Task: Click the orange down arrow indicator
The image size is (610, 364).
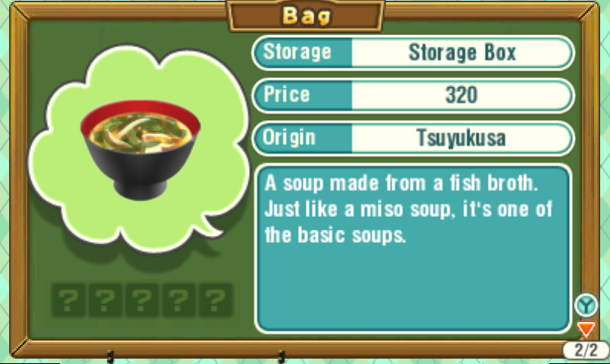Action: click(586, 329)
